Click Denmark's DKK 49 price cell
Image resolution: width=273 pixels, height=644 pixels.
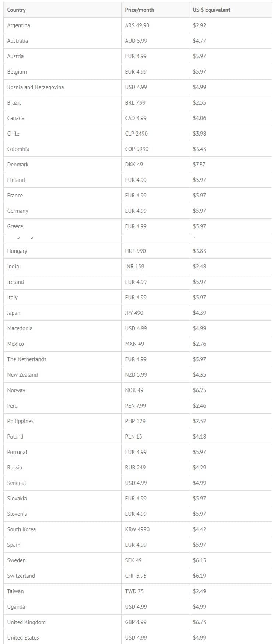[155, 165]
